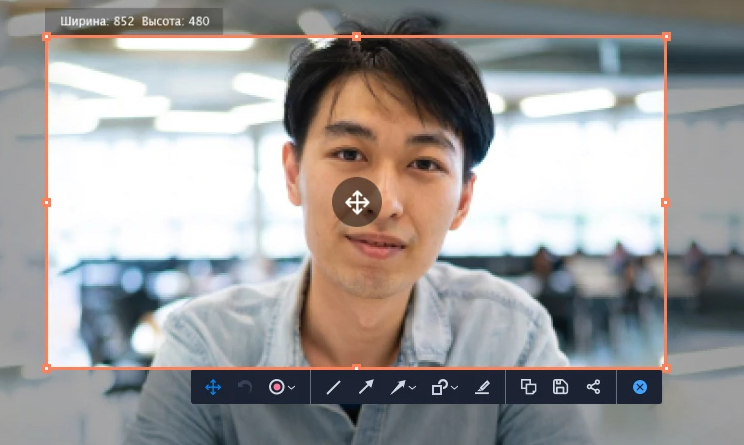Click the bottom-right selection corner handle
744x445 pixels.
click(667, 368)
